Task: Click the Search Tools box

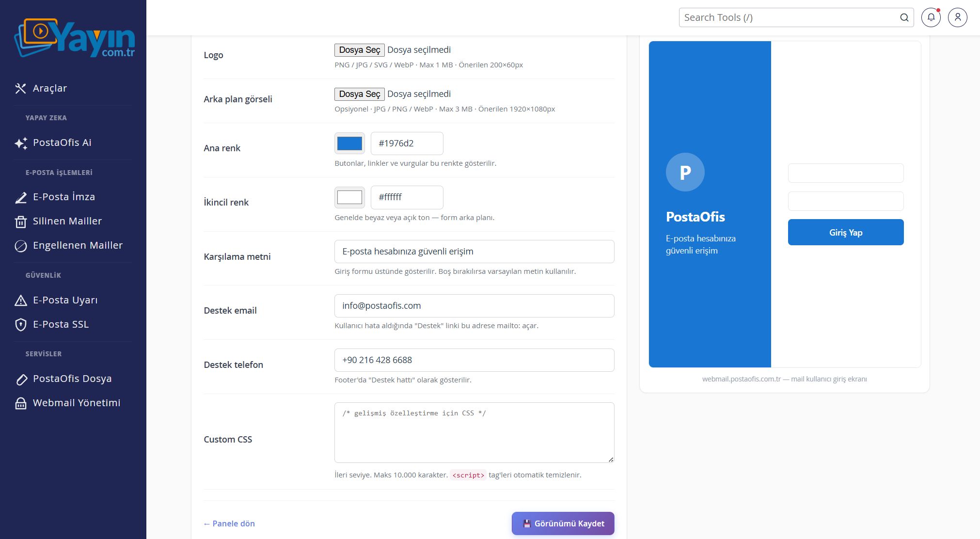Action: coord(796,17)
